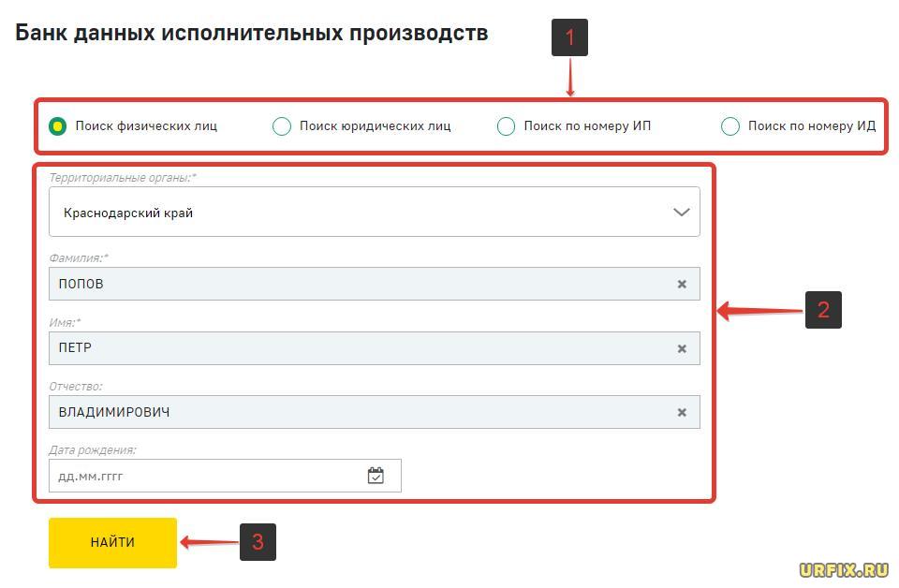The height and width of the screenshot is (588, 899).
Task: Click the Отчество field containing ВЛАДИМИРОВИЧ
Action: [356, 412]
